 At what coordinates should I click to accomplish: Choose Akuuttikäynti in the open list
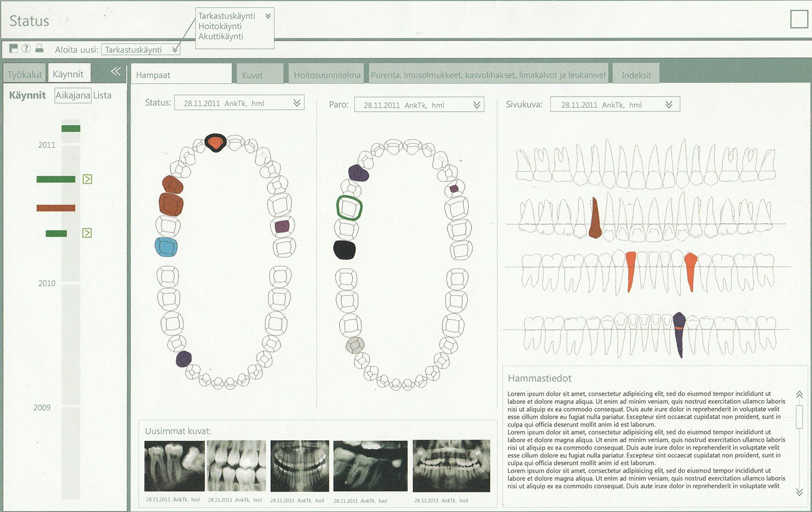pyautogui.click(x=221, y=36)
